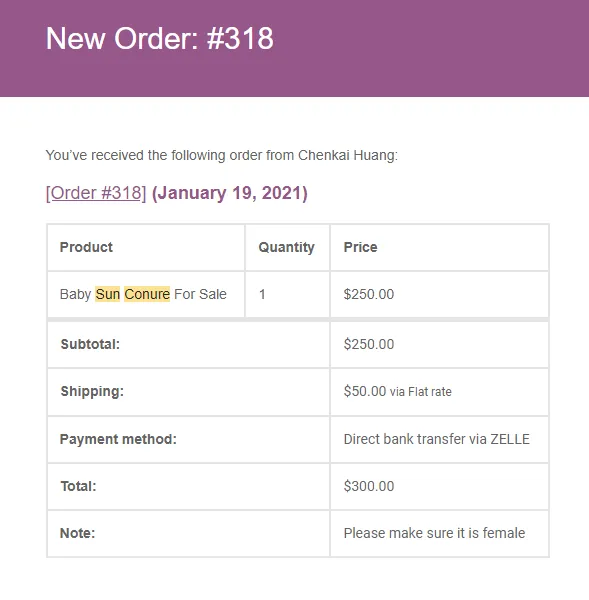Select the highlighted word Conure
This screenshot has width=589, height=600.
point(147,294)
